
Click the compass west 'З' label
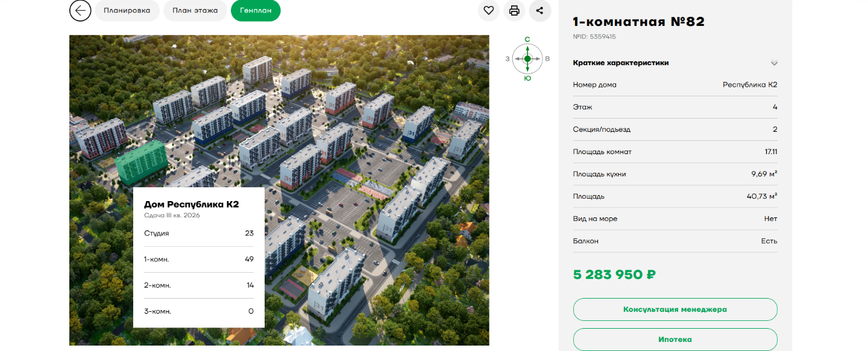pyautogui.click(x=508, y=59)
